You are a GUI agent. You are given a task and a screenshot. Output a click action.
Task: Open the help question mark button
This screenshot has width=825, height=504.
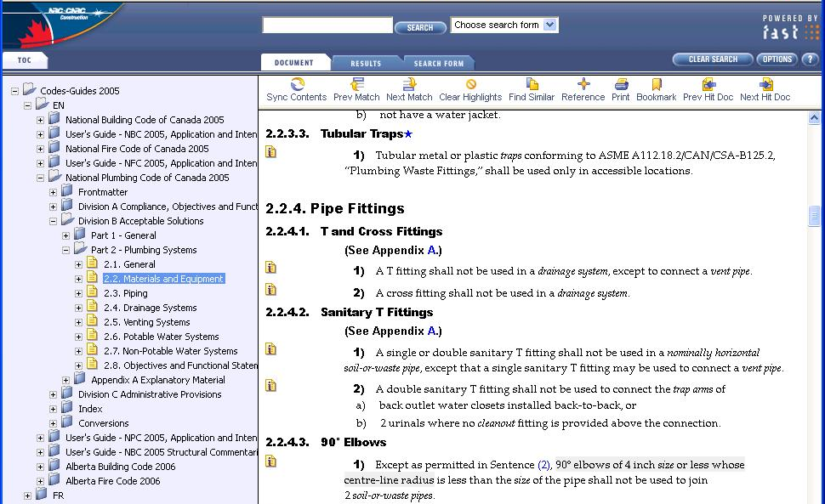[811, 59]
